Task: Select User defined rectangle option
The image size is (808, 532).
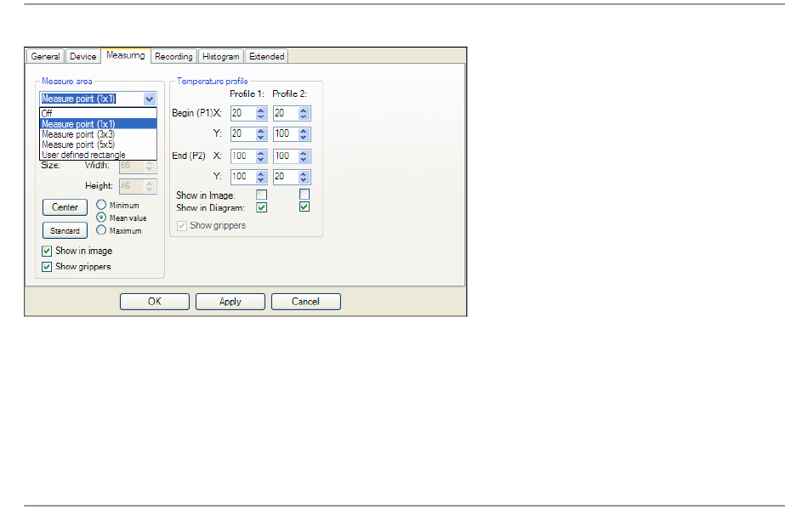Action: click(83, 155)
